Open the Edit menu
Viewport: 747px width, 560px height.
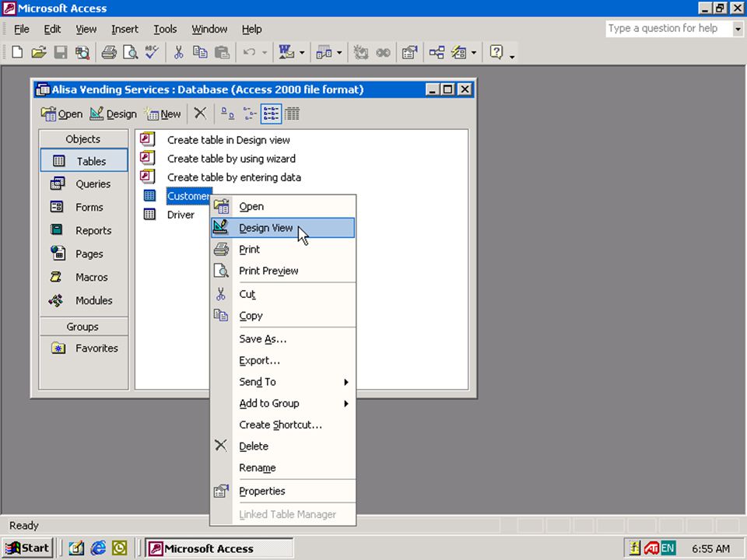pyautogui.click(x=52, y=29)
